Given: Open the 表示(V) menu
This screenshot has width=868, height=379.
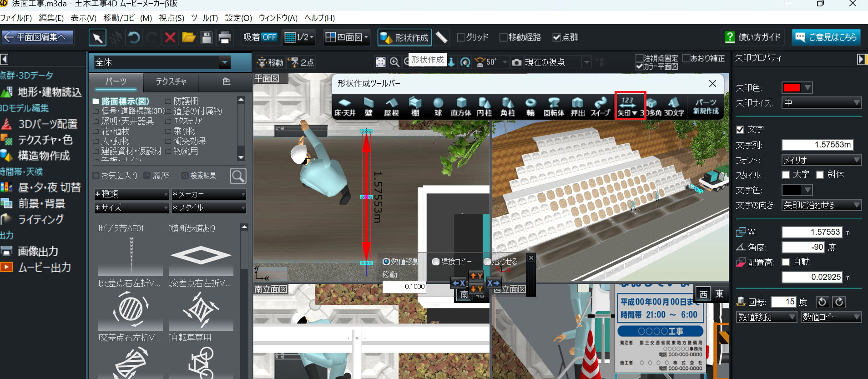Looking at the screenshot, I should point(83,18).
